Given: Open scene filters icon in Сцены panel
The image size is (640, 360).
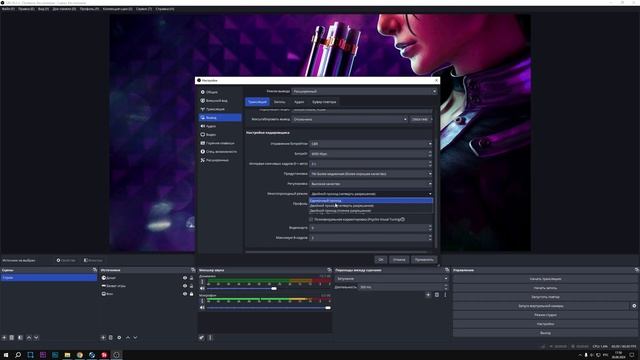Looking at the screenshot, I should click(20, 338).
